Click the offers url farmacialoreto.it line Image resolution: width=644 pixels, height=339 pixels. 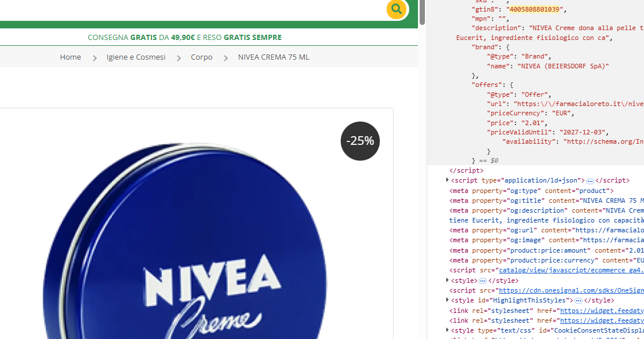coord(565,104)
